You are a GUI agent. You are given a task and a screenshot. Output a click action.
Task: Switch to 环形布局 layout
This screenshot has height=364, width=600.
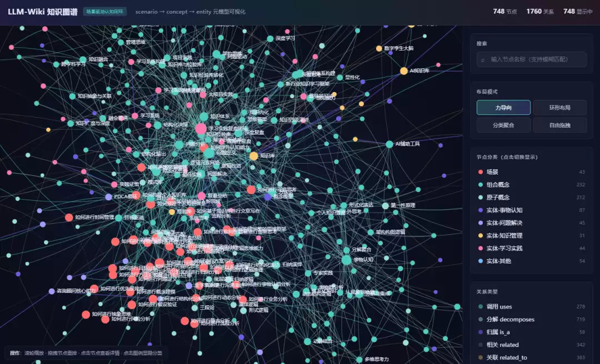(x=560, y=108)
